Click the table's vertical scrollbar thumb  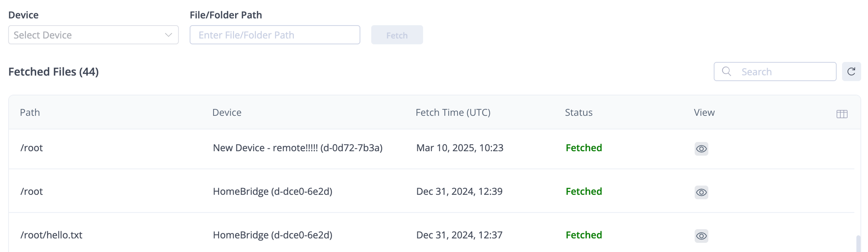tap(858, 244)
